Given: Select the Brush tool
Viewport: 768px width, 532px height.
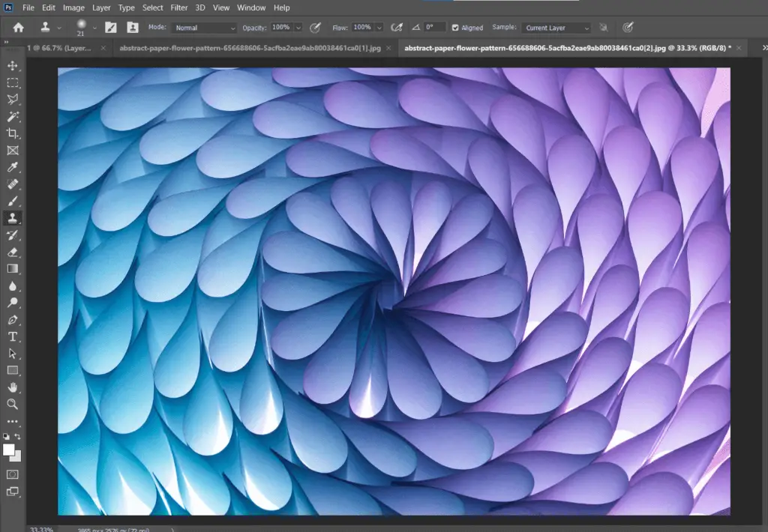Looking at the screenshot, I should (x=13, y=201).
